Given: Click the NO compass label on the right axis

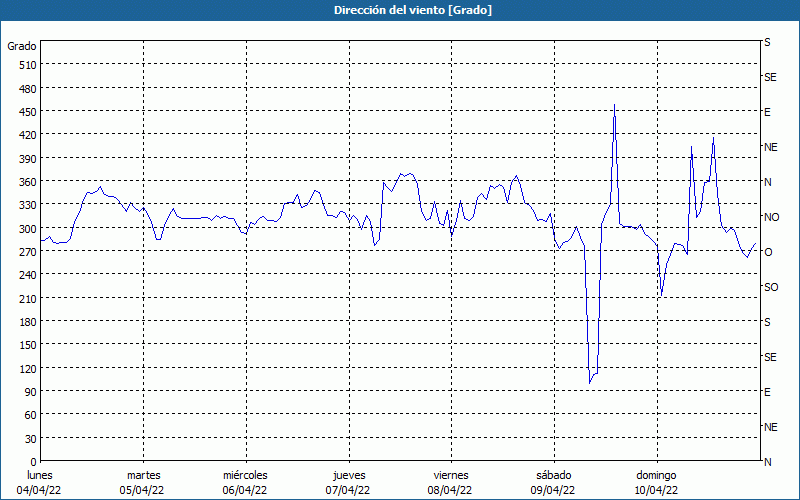Looking at the screenshot, I should click(771, 217).
